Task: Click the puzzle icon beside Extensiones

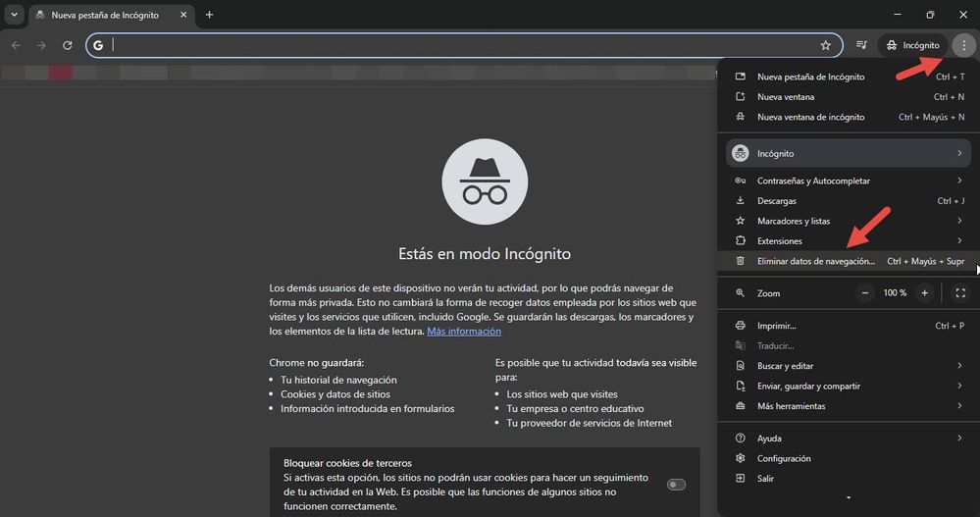Action: tap(740, 240)
